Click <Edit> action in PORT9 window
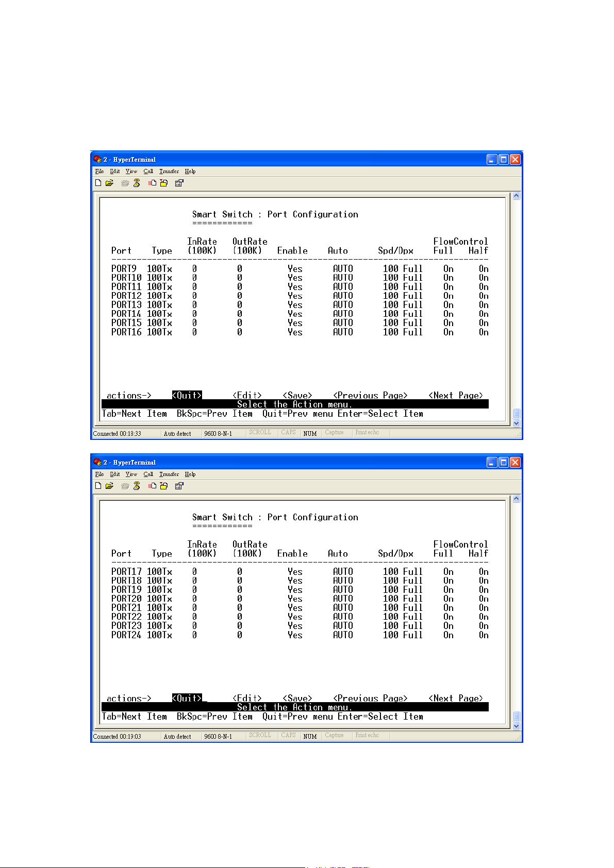The image size is (614, 868). tap(247, 395)
